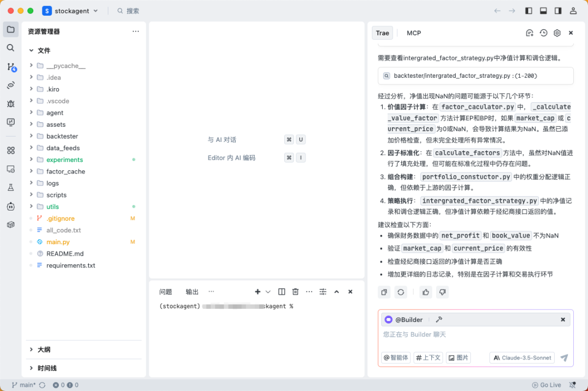Give thumbs down to the response

[443, 292]
